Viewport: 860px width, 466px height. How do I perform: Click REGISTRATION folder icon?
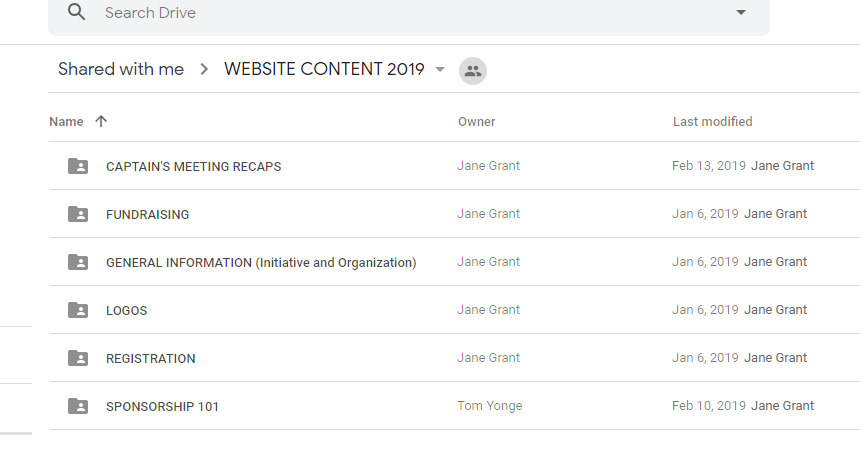tap(78, 357)
